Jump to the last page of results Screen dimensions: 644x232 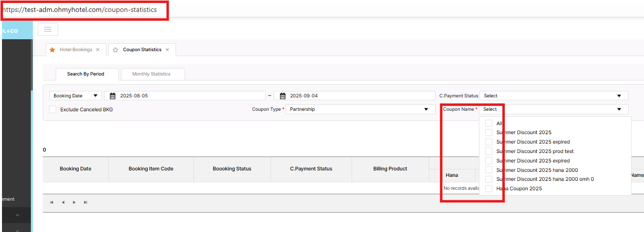pyautogui.click(x=86, y=202)
